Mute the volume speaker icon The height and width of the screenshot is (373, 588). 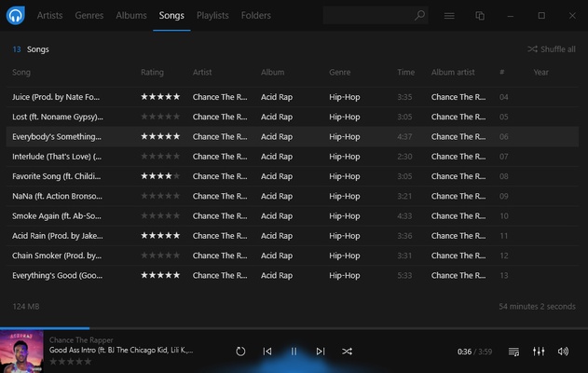click(x=563, y=352)
